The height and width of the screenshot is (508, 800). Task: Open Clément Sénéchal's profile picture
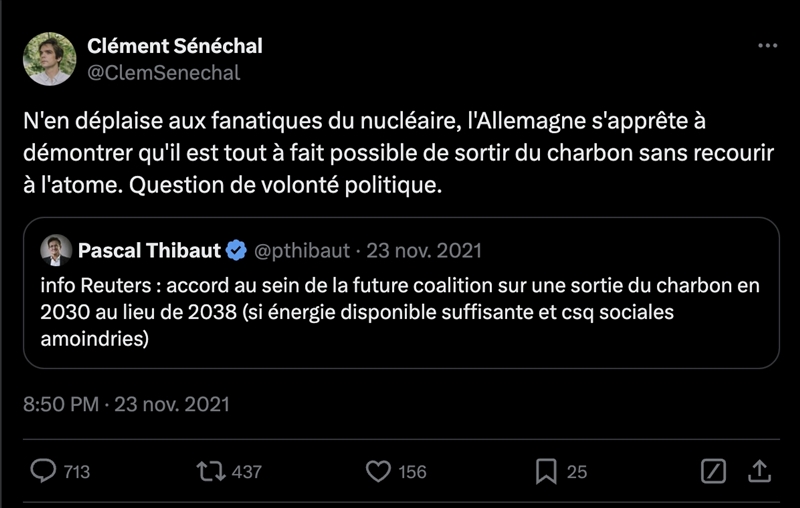(49, 59)
